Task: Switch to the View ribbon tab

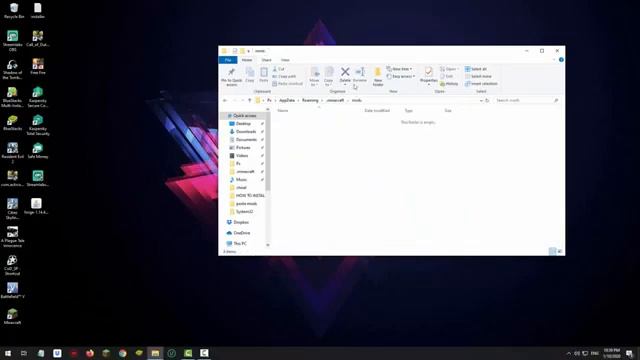Action: click(x=285, y=60)
